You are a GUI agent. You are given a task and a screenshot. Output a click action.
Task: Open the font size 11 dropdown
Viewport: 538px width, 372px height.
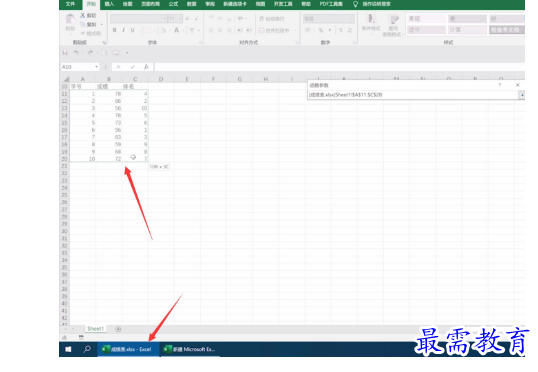(x=180, y=19)
